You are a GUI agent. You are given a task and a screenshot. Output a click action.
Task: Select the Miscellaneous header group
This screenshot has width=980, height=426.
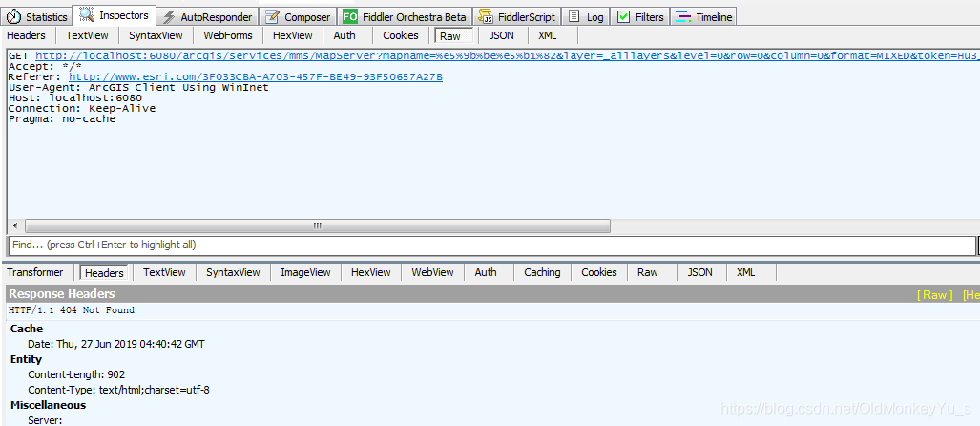click(48, 405)
